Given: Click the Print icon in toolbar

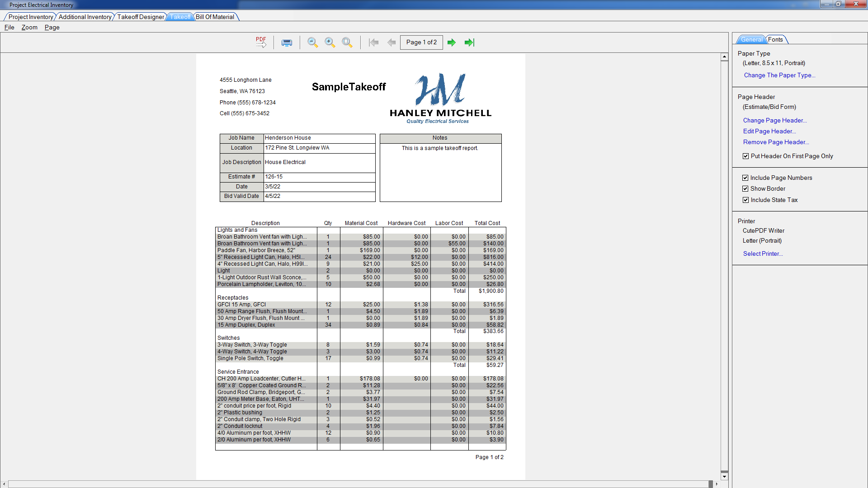Looking at the screenshot, I should point(287,42).
